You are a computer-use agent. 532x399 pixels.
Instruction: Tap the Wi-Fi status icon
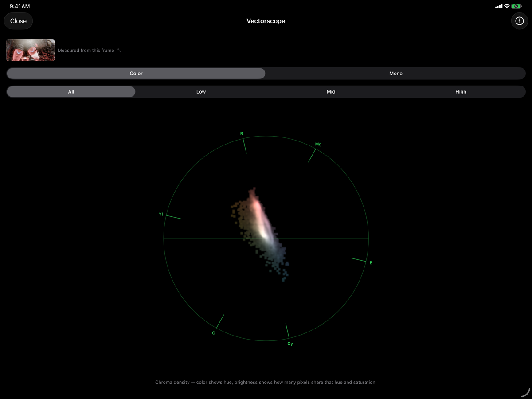point(507,7)
